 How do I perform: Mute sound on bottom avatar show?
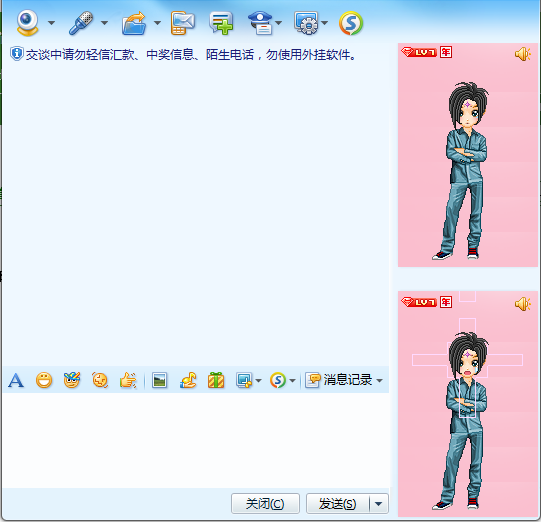coord(523,304)
